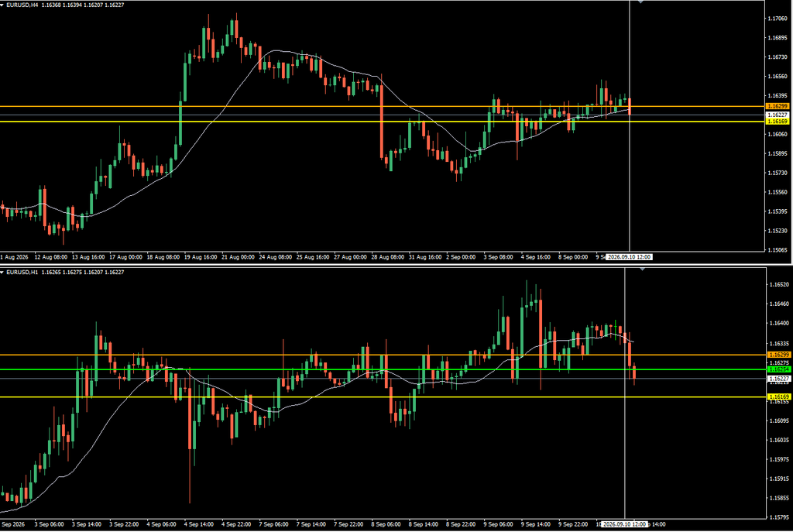Click the chart shift triangle on the H1 chart
The width and height of the screenshot is (793, 532).
[x=642, y=269]
